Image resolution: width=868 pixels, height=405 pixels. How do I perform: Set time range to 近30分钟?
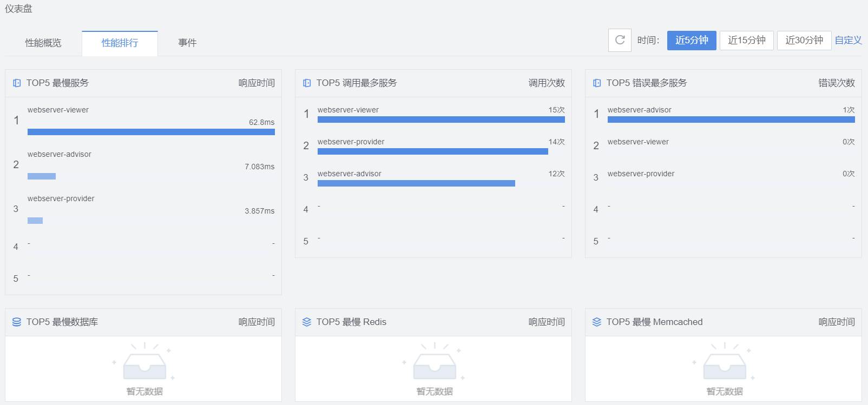pyautogui.click(x=804, y=40)
